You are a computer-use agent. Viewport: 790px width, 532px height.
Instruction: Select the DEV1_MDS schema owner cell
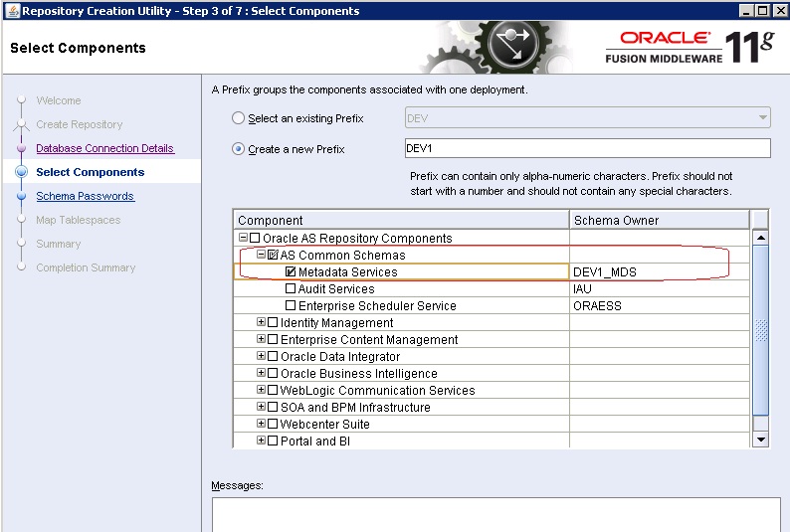pos(660,271)
